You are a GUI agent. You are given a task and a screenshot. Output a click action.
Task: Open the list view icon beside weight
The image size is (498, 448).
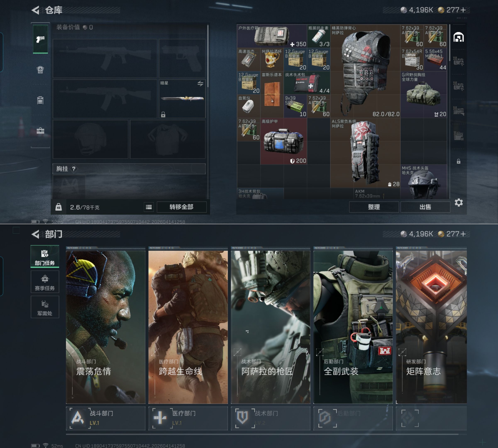[149, 207]
